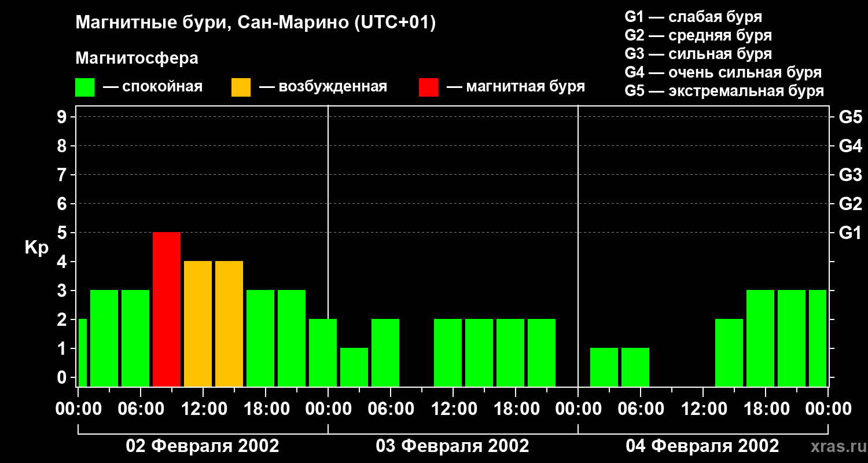Click the 'G5' tick label on the right axis

pyautogui.click(x=850, y=117)
